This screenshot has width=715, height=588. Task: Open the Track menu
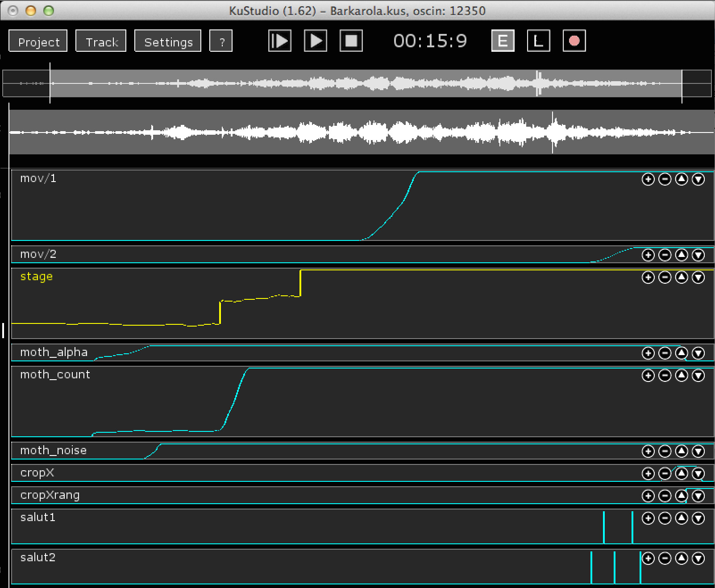[101, 41]
